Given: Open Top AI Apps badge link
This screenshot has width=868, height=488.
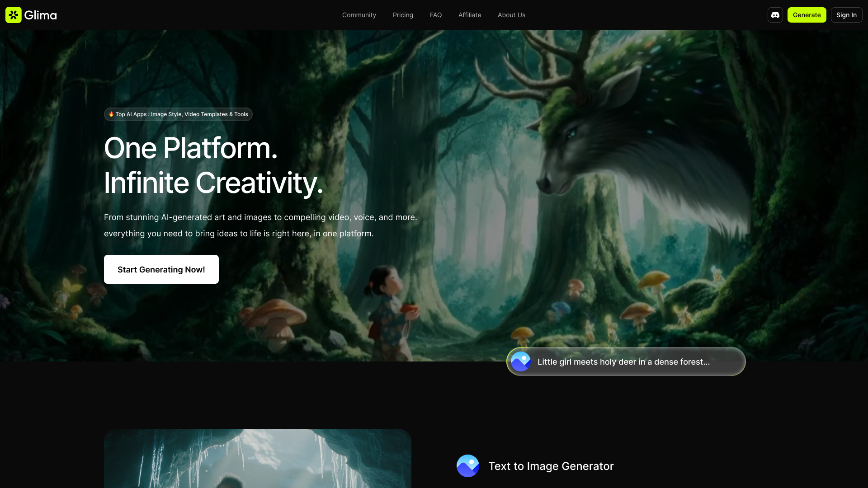Looking at the screenshot, I should [182, 114].
